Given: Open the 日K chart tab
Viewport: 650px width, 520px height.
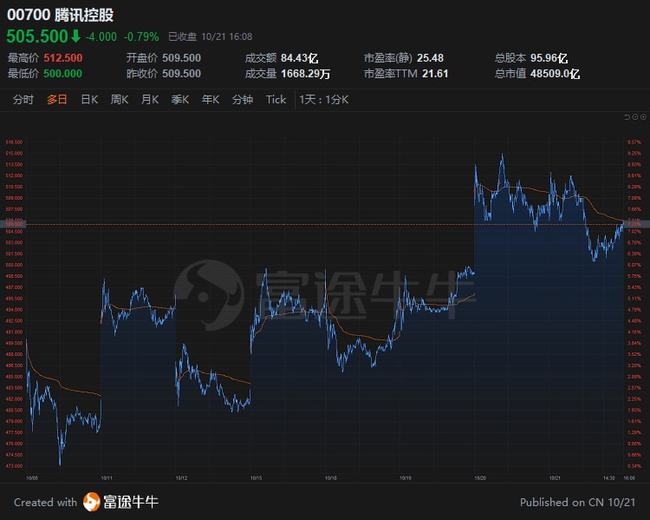Looking at the screenshot, I should [x=89, y=100].
